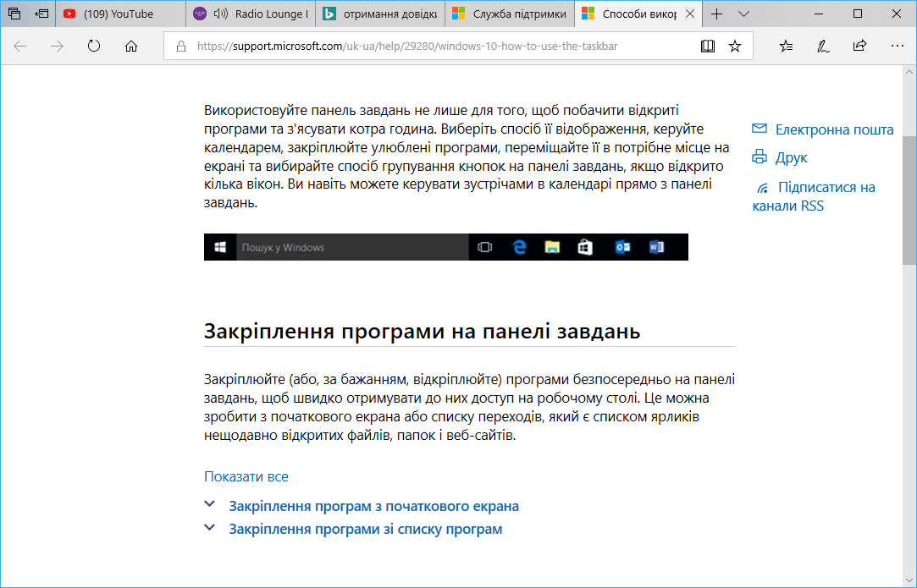917x588 pixels.
Task: Click the Forward navigation arrow
Action: [57, 47]
